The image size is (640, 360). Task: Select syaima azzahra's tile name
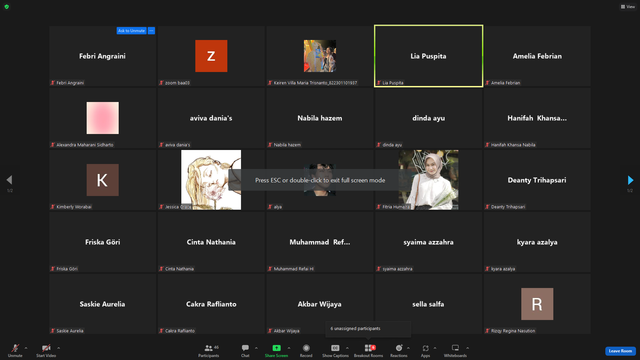(429, 242)
